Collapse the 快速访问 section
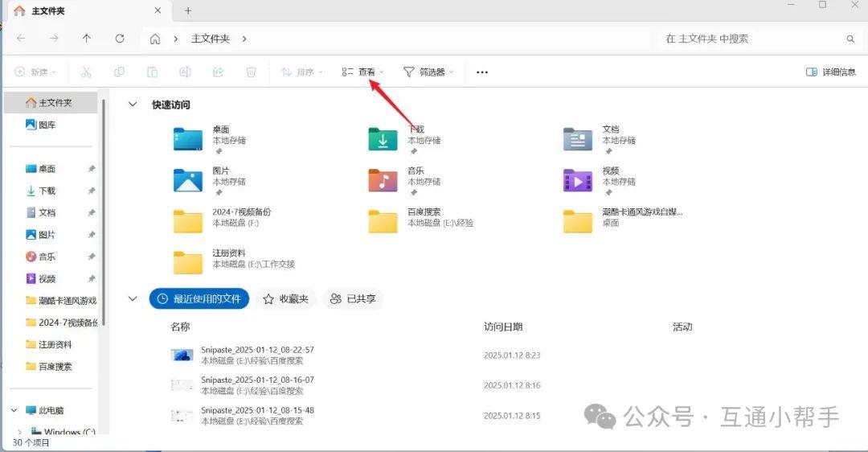 [133, 104]
